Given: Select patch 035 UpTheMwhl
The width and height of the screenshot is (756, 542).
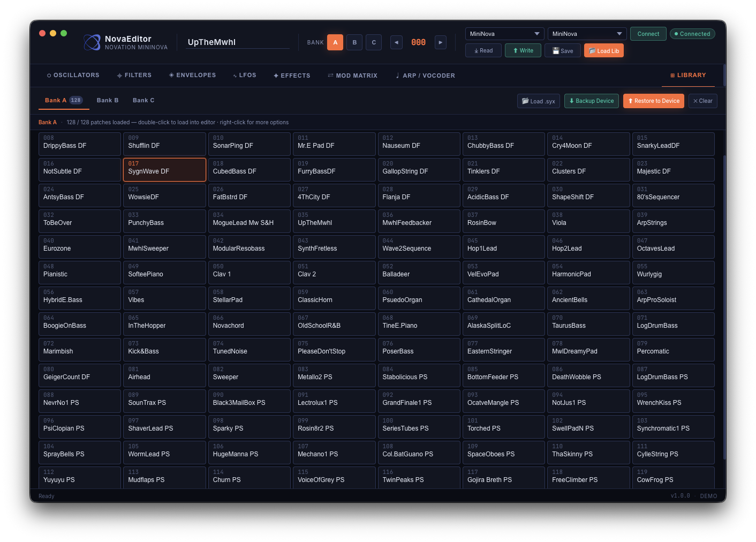Looking at the screenshot, I should pos(334,221).
